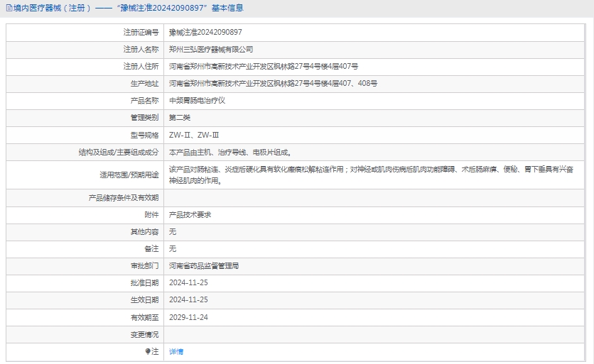
Task: Click the 产品储存条件及有效期 row label
Action: tap(124, 197)
